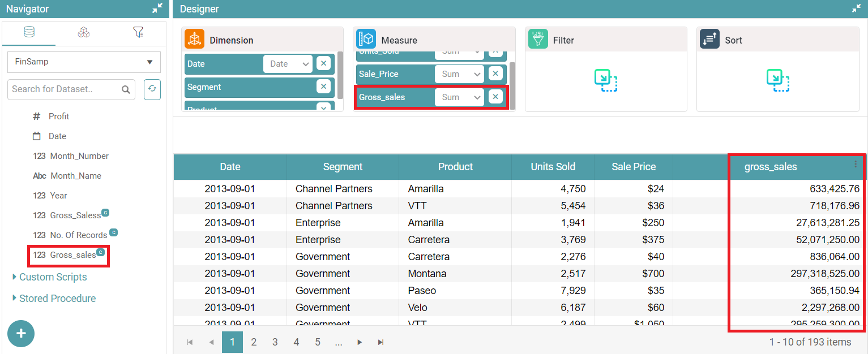Open the Date format dropdown
This screenshot has height=354, width=868.
288,64
